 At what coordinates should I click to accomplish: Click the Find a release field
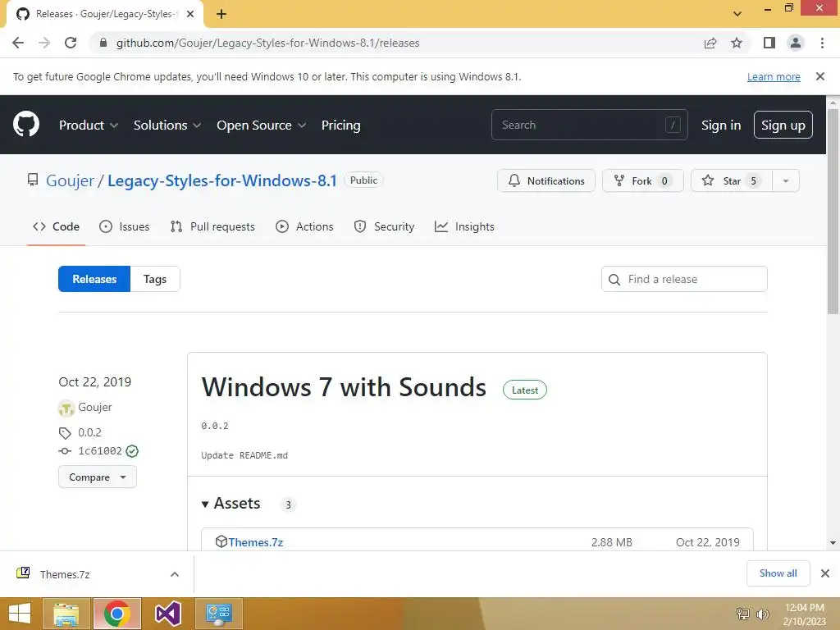(684, 279)
